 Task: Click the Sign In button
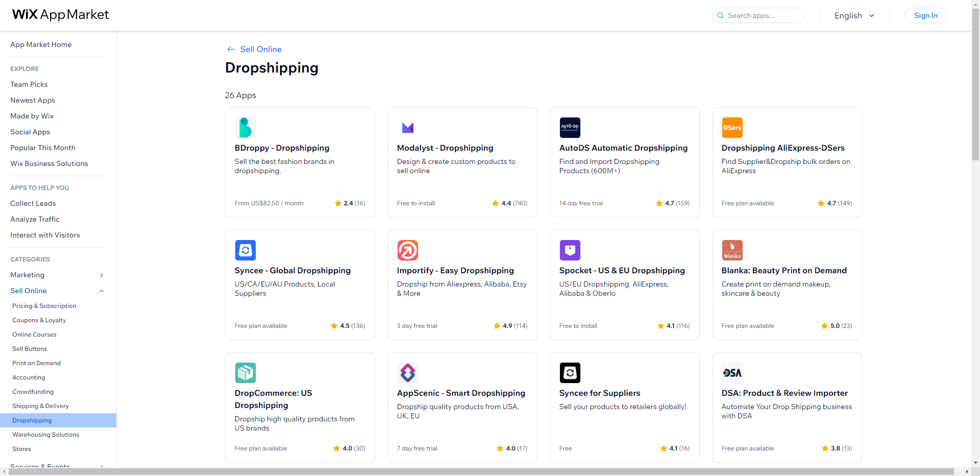pyautogui.click(x=925, y=15)
